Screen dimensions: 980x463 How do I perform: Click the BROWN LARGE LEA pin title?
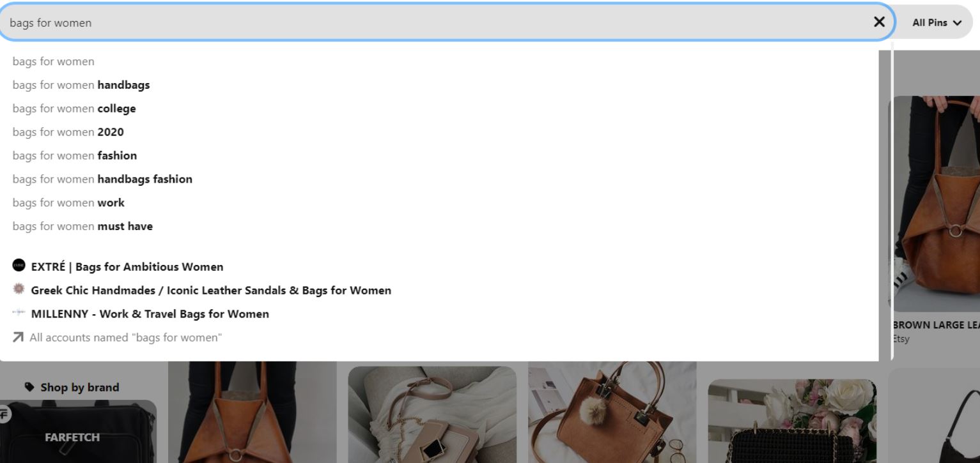(936, 325)
